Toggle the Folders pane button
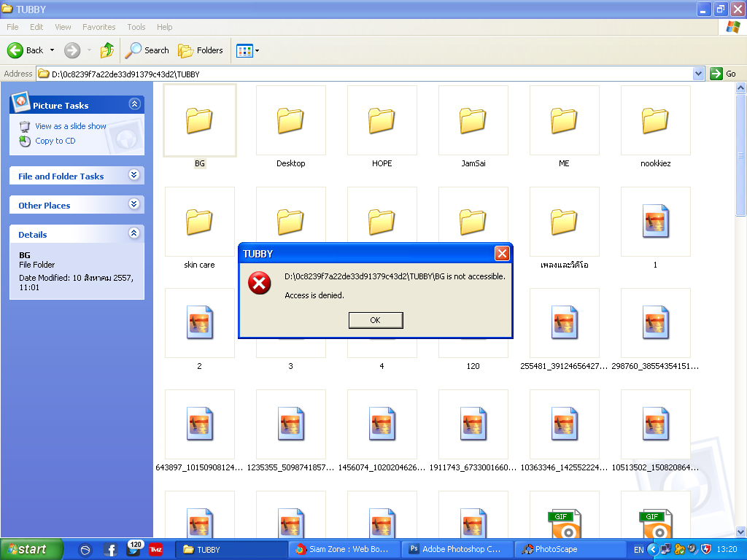The width and height of the screenshot is (747, 560). coord(201,50)
